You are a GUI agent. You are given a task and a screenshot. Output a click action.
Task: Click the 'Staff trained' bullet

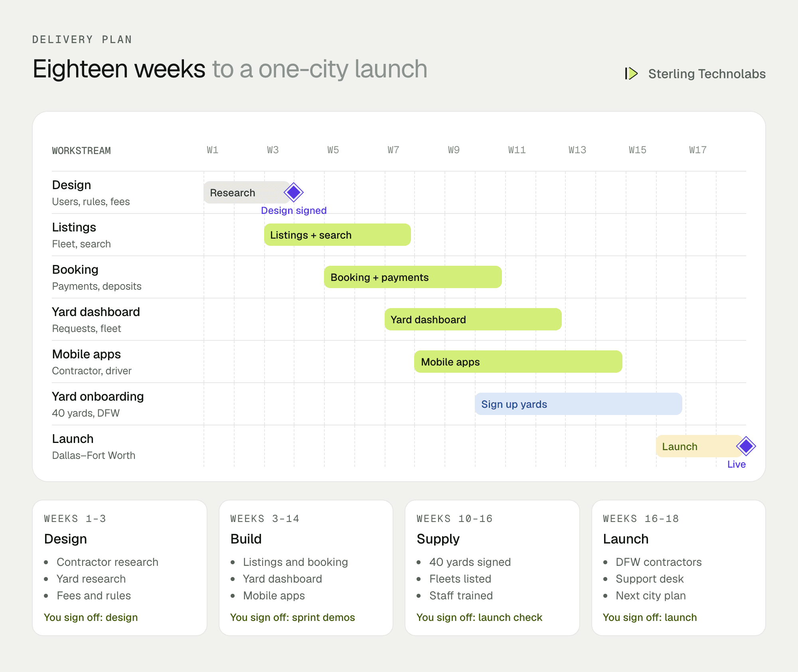[x=461, y=595]
